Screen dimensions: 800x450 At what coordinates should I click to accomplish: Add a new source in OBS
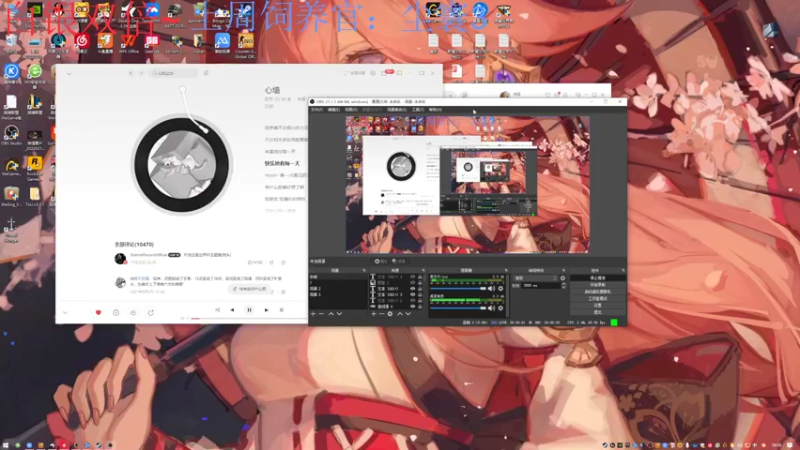tap(373, 314)
